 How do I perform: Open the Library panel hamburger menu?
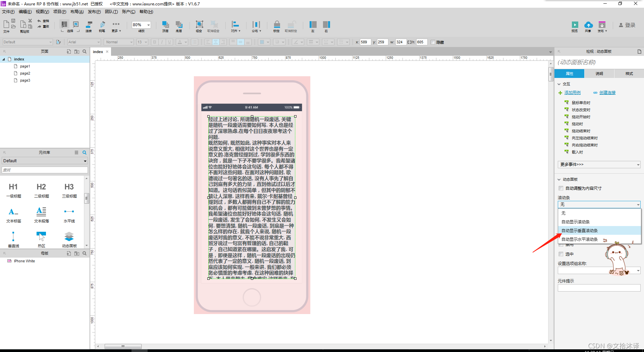[x=76, y=152]
